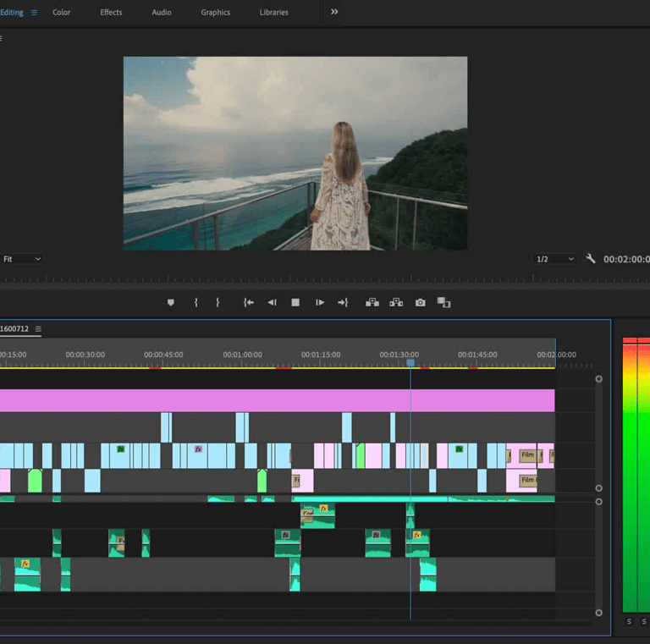Switch to the Audio workspace tab
Image resolution: width=650 pixels, height=644 pixels.
(x=161, y=13)
